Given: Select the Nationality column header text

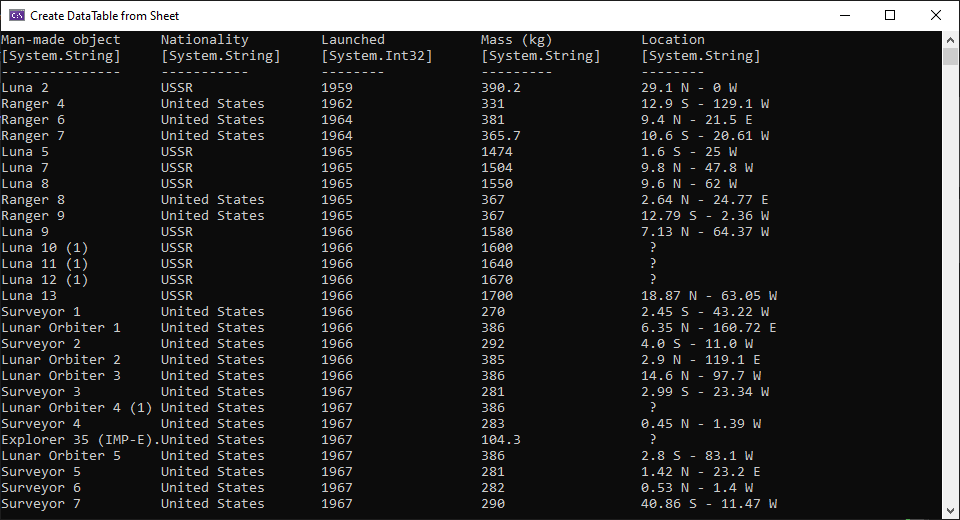Looking at the screenshot, I should pos(205,40).
